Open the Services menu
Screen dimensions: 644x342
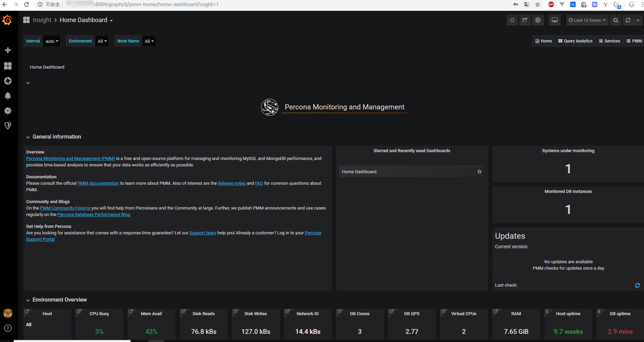609,41
